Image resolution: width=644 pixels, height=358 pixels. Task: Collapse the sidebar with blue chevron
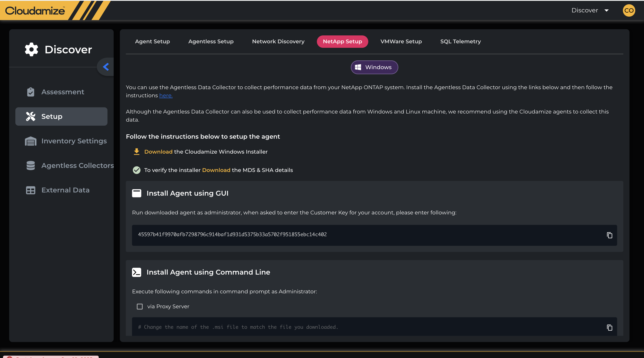click(106, 67)
